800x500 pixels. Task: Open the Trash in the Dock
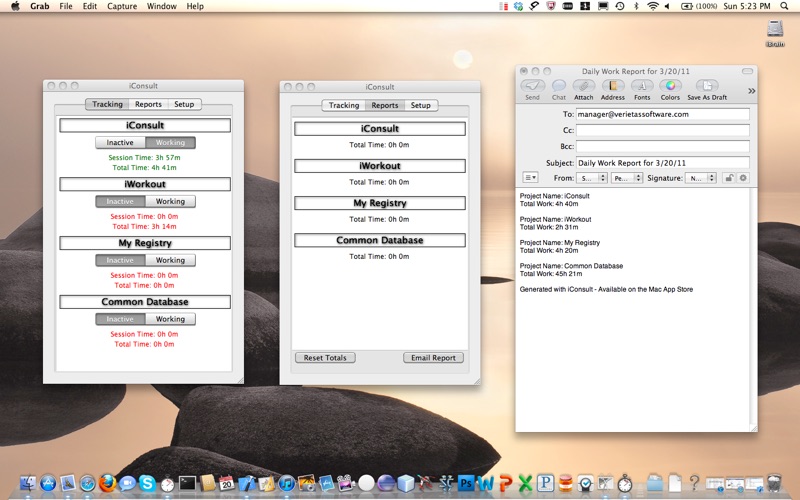[x=774, y=483]
